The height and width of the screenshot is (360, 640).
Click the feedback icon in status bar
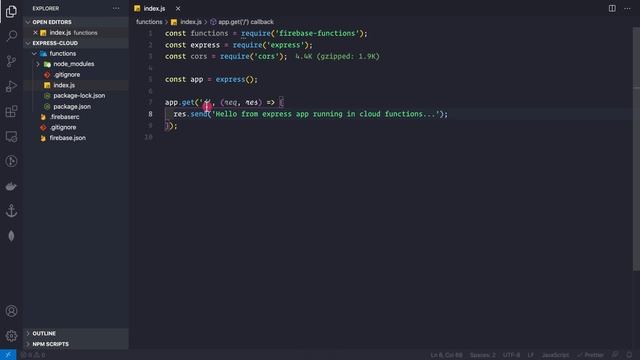click(x=616, y=355)
